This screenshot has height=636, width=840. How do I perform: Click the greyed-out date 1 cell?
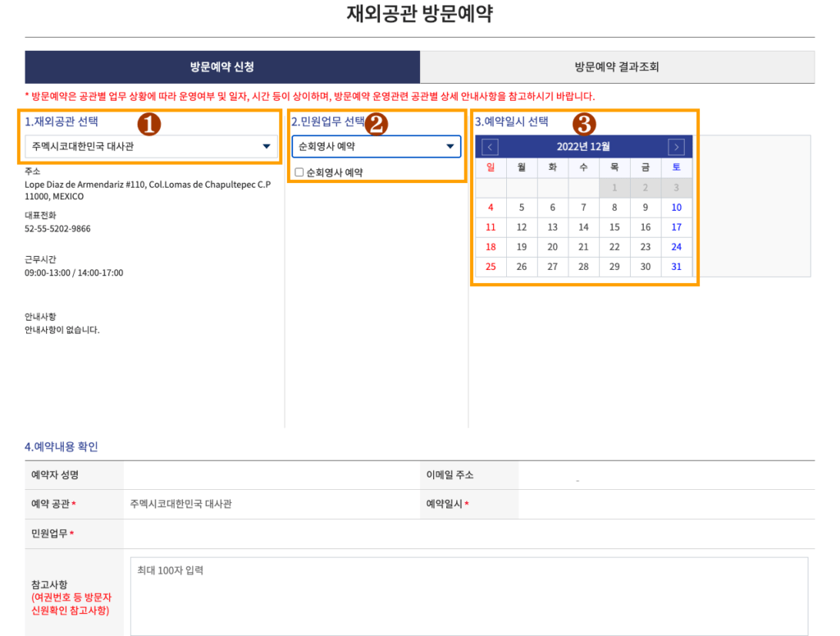tap(614, 188)
